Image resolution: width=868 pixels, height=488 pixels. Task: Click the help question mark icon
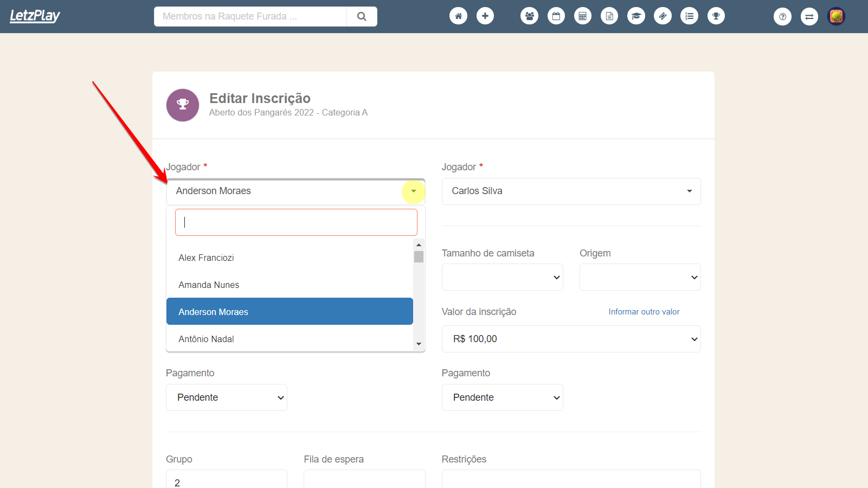782,17
